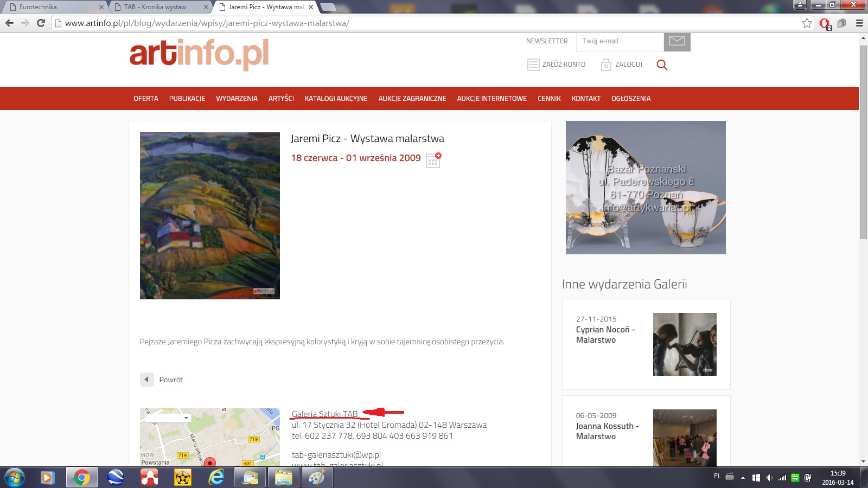This screenshot has height=488, width=868.
Task: Open the tab-galeriasztuki@wp.pl email link
Action: click(336, 455)
